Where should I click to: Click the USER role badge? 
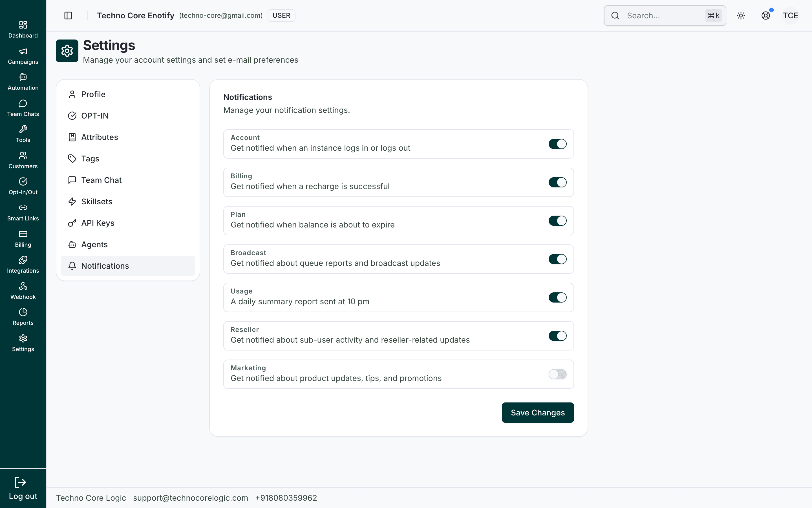coord(281,16)
